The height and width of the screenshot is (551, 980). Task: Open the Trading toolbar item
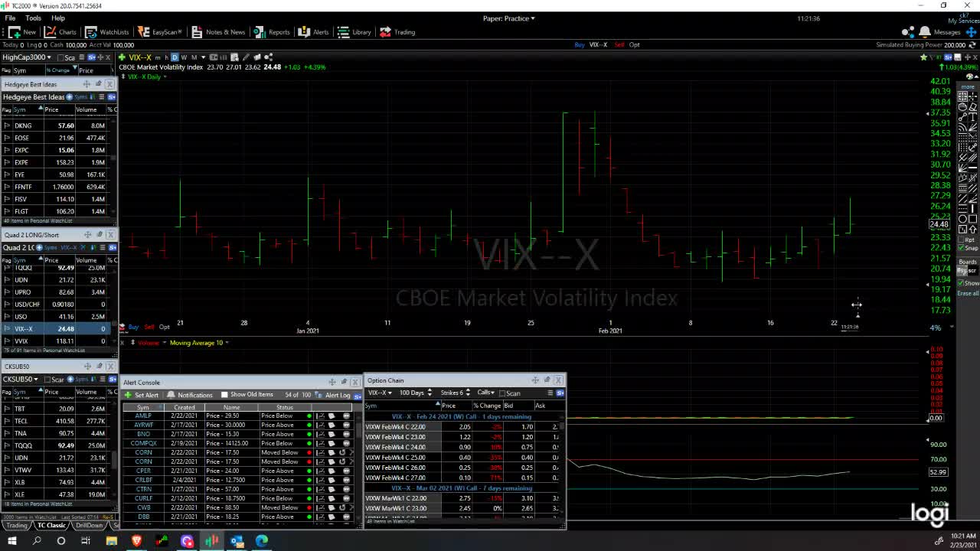coord(397,32)
